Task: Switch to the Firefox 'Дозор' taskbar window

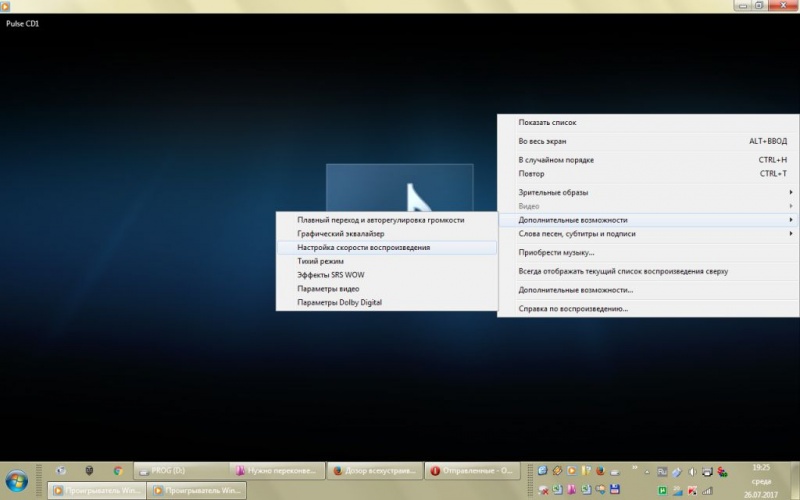Action: (x=375, y=471)
